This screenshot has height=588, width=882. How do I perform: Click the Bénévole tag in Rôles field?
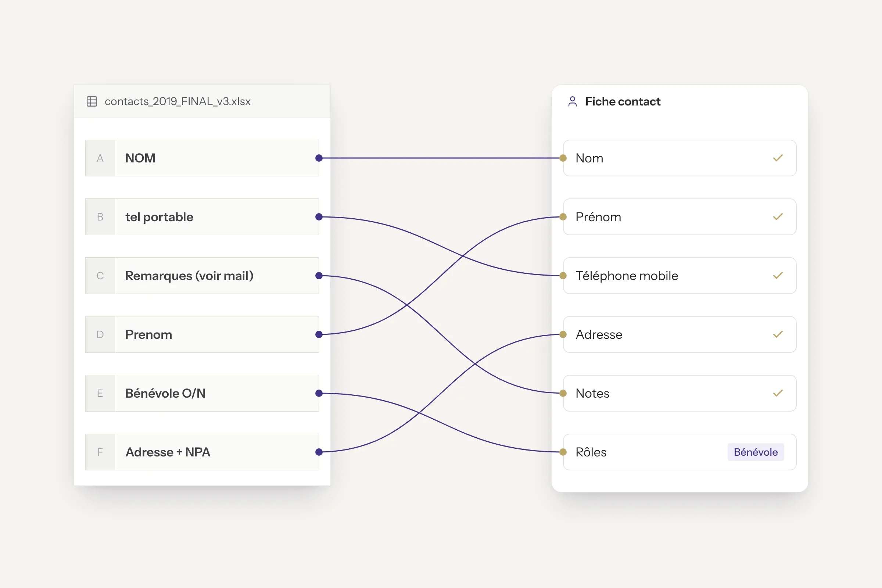tap(756, 452)
